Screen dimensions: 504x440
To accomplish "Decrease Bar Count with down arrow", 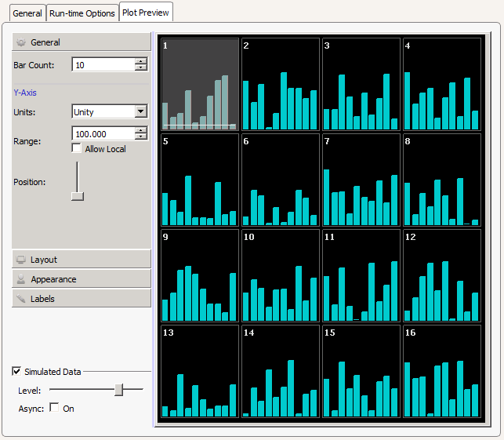I will pyautogui.click(x=141, y=67).
